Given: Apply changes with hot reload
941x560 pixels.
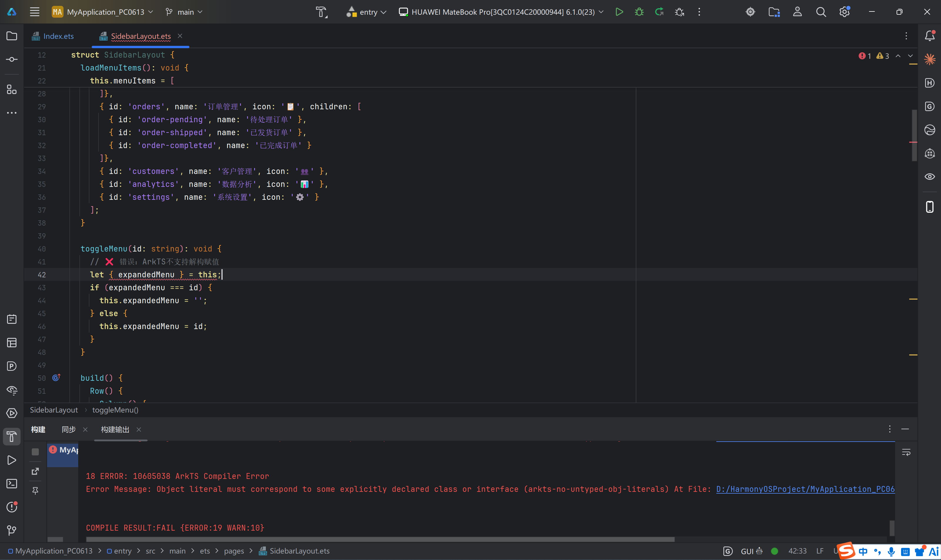Looking at the screenshot, I should coord(659,12).
